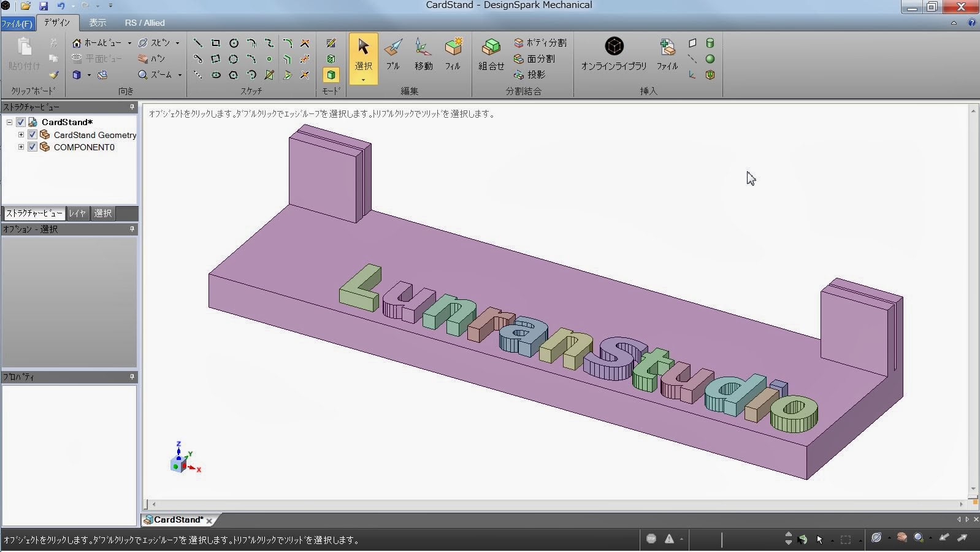Open the Zoom (ズーム) dropdown arrow in ribbon
The width and height of the screenshot is (980, 552).
click(180, 75)
